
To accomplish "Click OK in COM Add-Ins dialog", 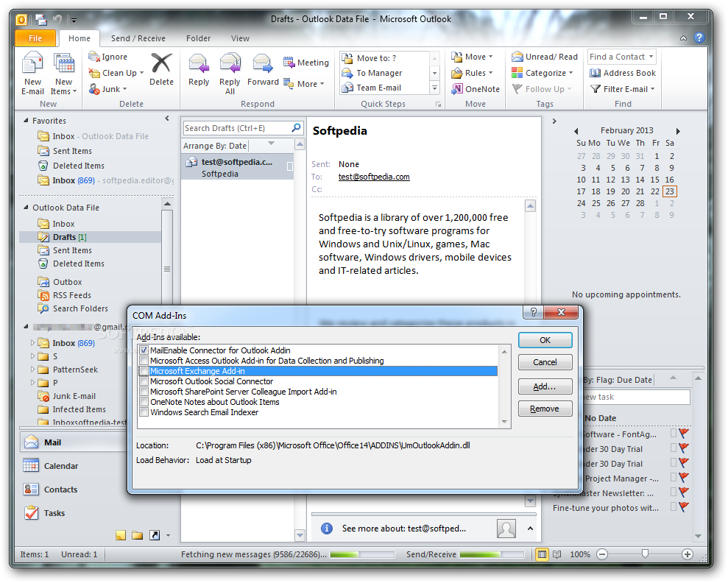I will [545, 340].
